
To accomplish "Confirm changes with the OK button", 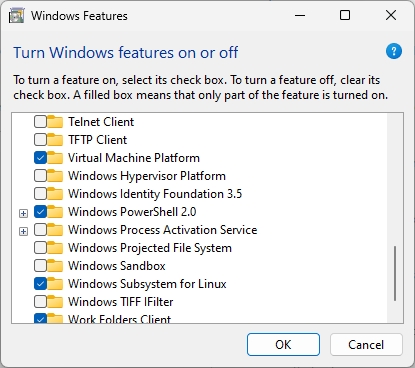I will [x=283, y=345].
